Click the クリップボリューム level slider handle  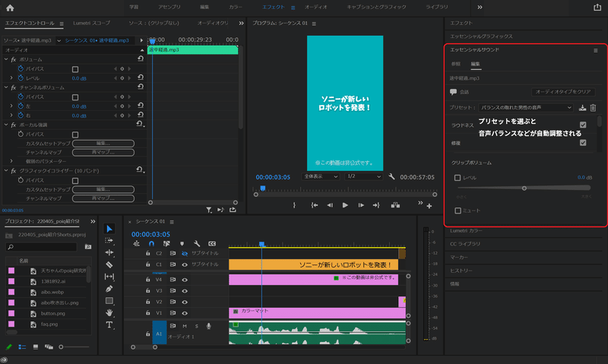click(x=524, y=188)
